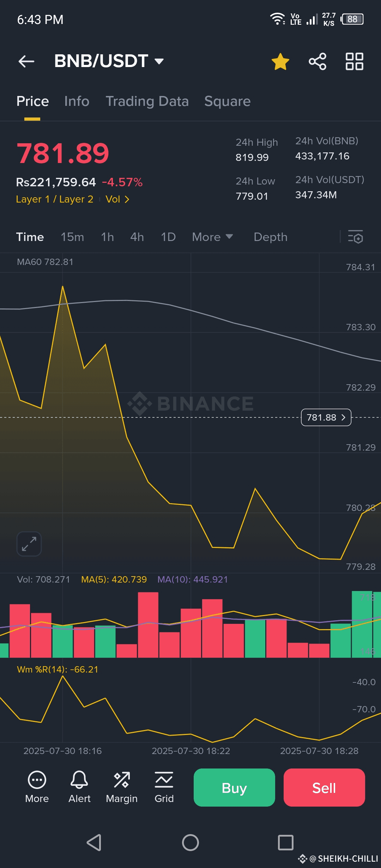Switch to the Price tab
381x868 pixels.
pos(32,101)
